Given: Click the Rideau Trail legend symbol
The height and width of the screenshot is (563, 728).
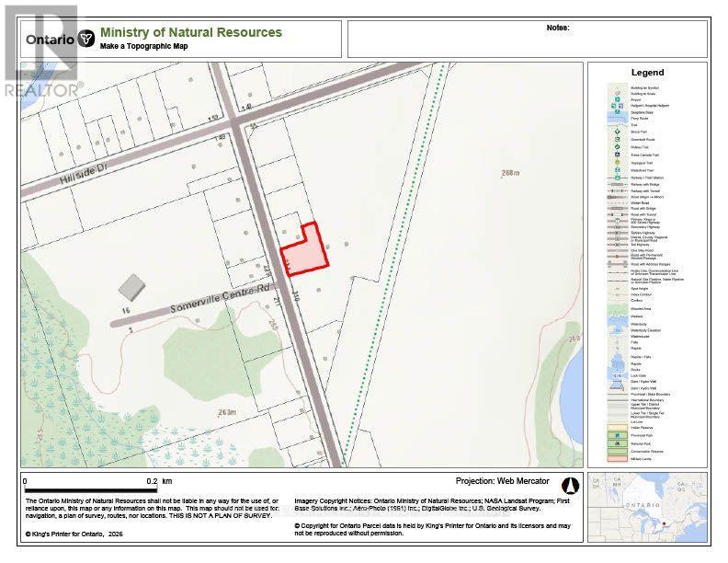Looking at the screenshot, I should click(x=617, y=147).
